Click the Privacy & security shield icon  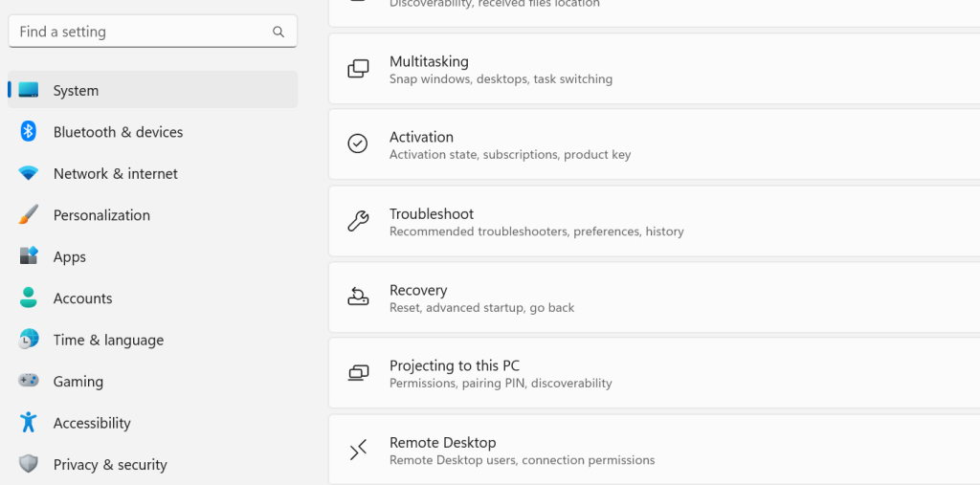(29, 464)
